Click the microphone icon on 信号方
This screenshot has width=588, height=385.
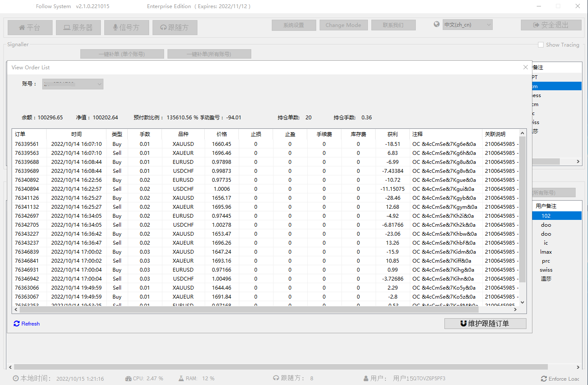pyautogui.click(x=115, y=27)
